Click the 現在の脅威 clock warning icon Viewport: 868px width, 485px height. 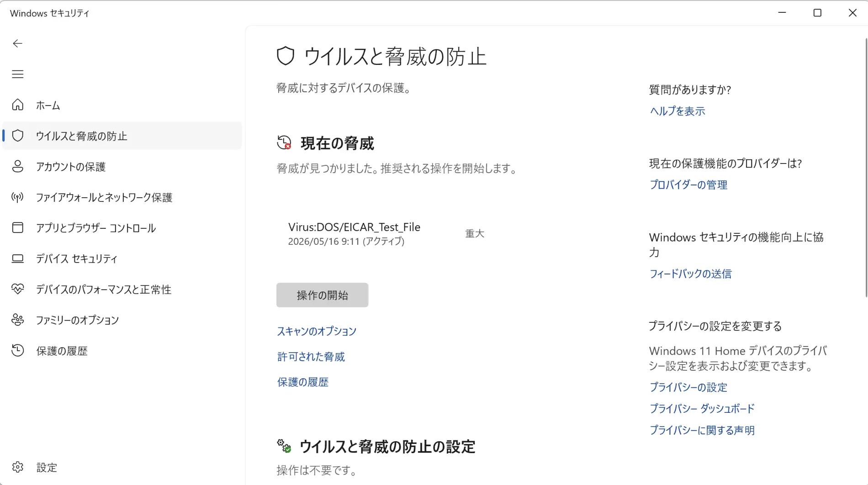coord(284,142)
